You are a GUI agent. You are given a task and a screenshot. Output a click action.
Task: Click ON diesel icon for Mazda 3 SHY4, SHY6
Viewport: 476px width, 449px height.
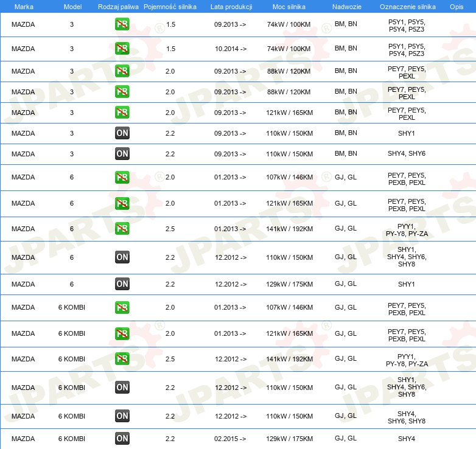coord(122,153)
